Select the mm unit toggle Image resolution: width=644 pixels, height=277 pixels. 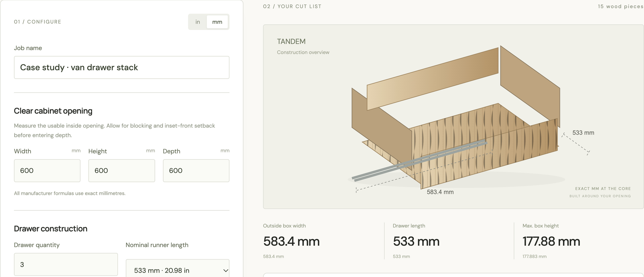click(x=217, y=22)
